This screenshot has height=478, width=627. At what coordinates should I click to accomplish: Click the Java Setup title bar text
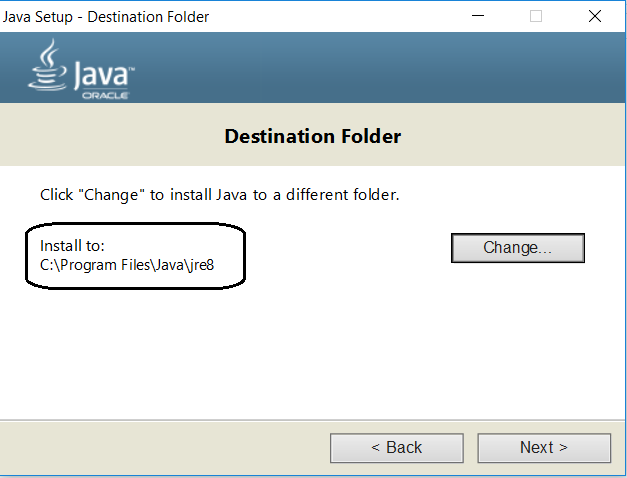[107, 17]
